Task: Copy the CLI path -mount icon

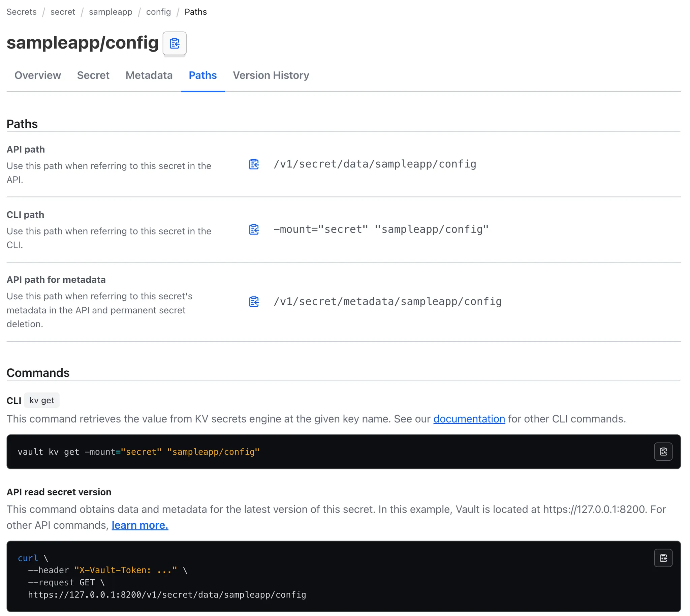Action: click(254, 229)
